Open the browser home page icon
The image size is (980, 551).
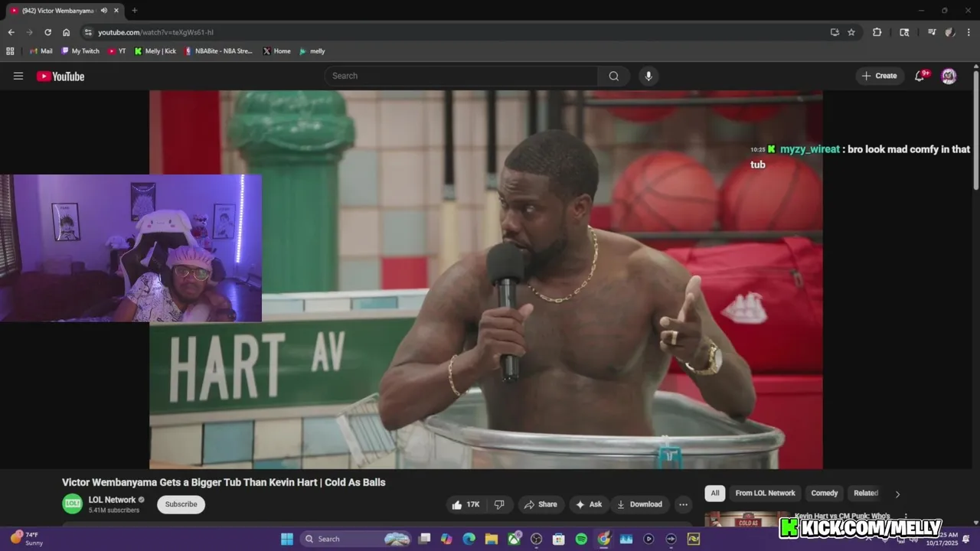[x=66, y=32]
